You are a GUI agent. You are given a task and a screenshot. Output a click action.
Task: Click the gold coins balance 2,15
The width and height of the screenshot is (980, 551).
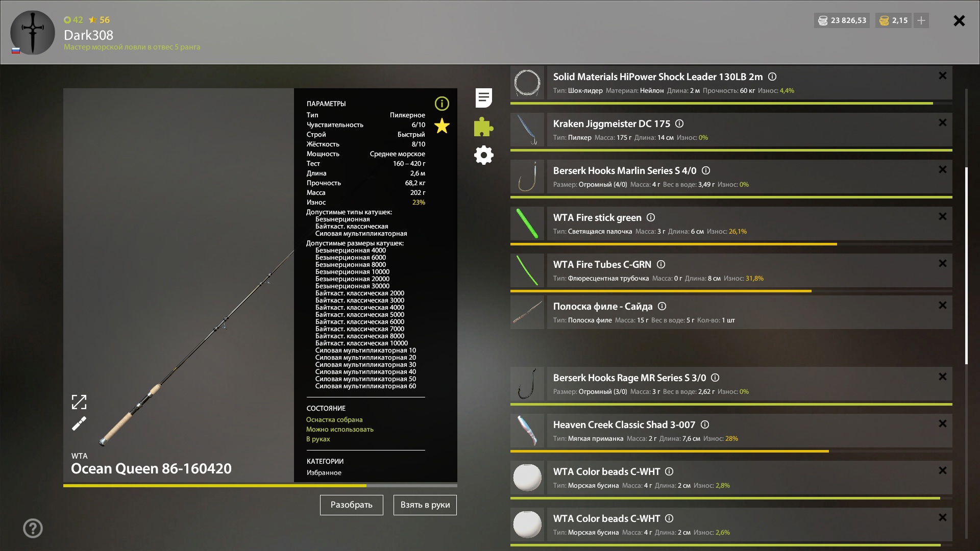pyautogui.click(x=894, y=20)
